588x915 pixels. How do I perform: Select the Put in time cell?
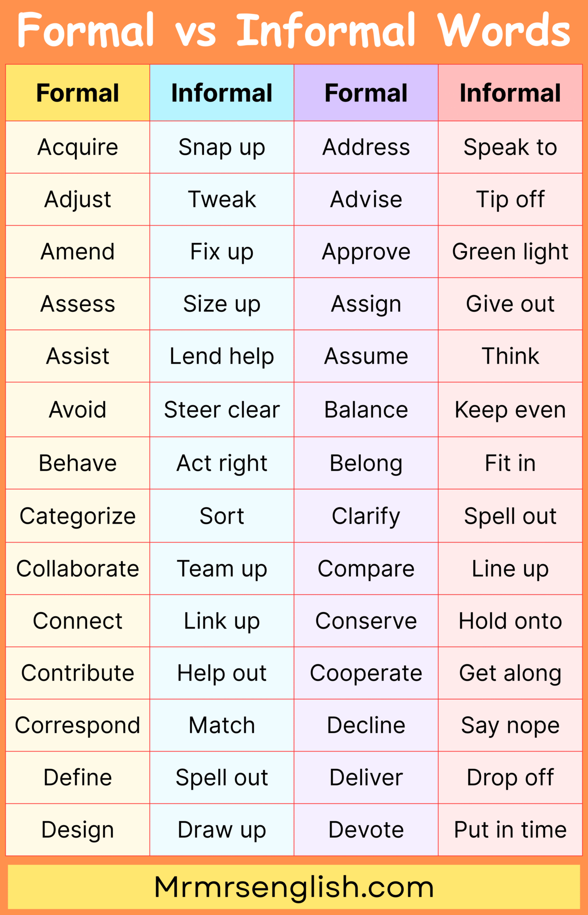point(510,830)
